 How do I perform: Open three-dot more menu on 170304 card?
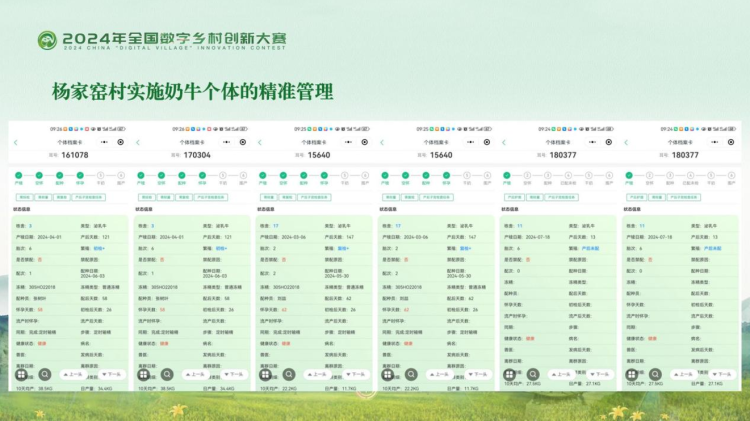tap(227, 142)
